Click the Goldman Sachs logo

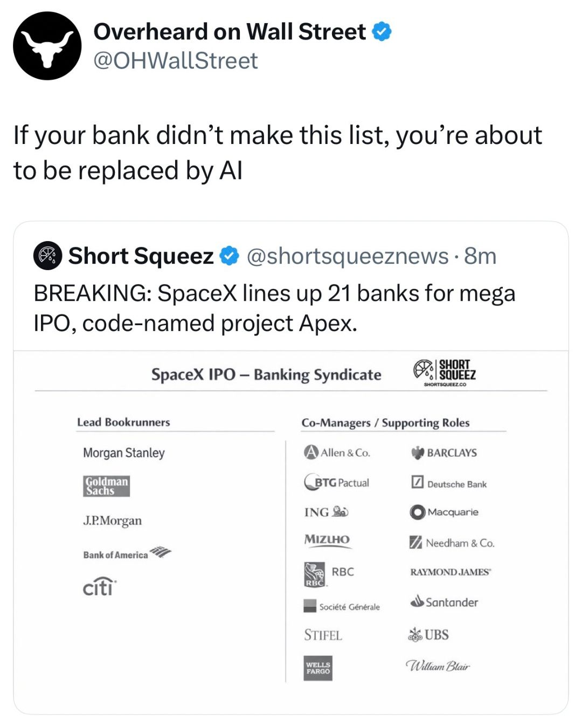(107, 486)
